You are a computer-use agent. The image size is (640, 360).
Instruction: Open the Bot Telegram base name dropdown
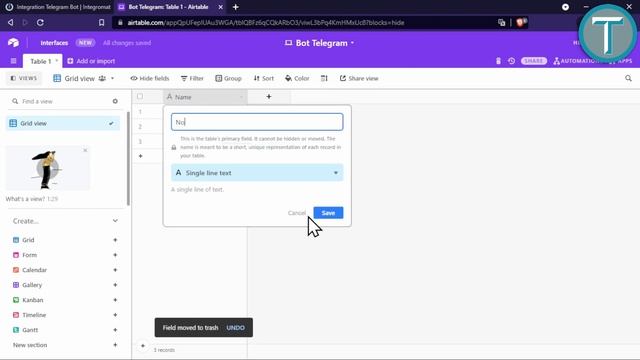click(320, 43)
